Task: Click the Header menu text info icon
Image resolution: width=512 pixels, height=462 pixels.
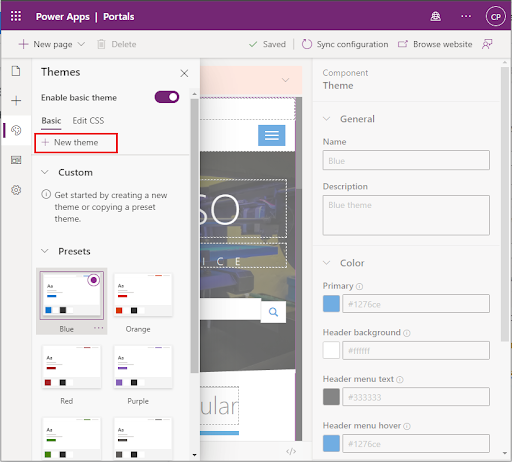Action: click(400, 380)
